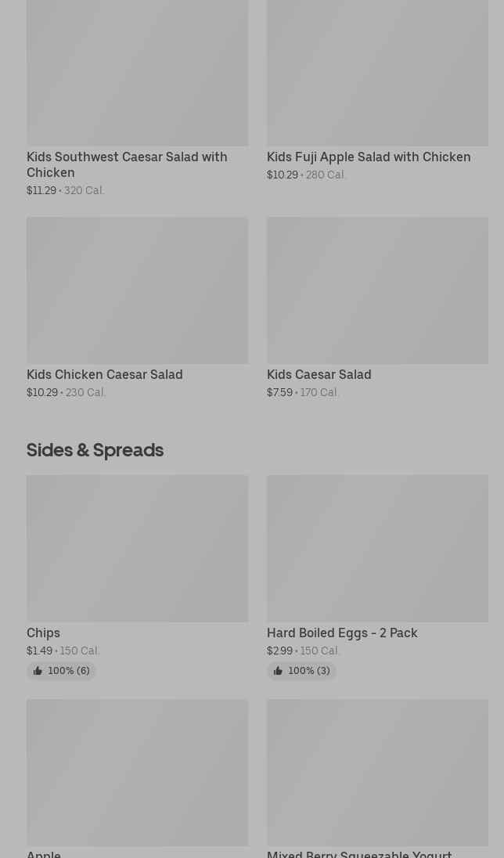
Task: Select the Kids Chicken Caesar Salad image
Action: 137,290
